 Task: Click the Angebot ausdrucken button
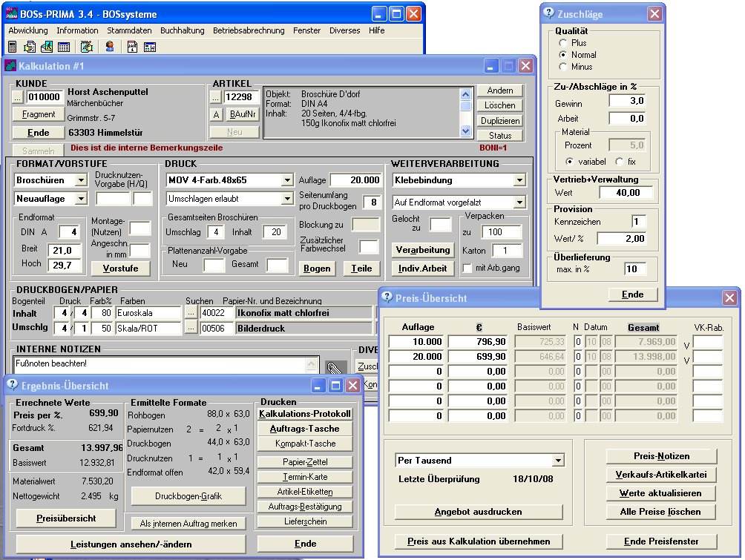479,512
